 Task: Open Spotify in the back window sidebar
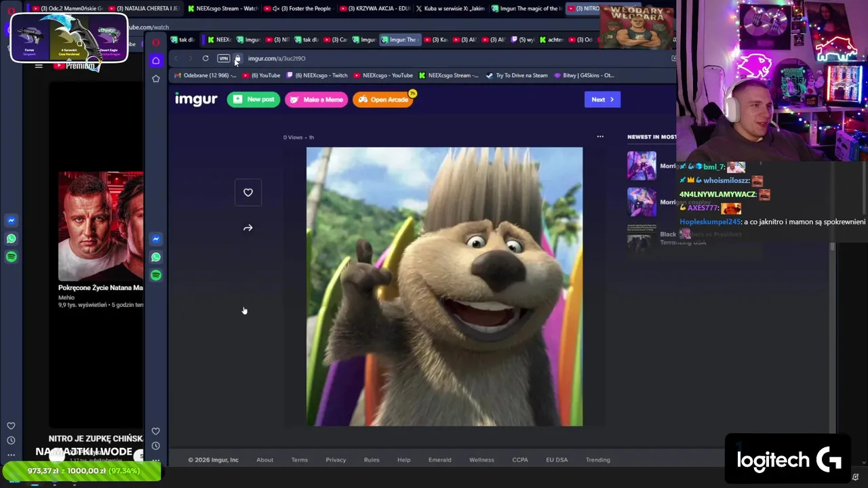(11, 257)
